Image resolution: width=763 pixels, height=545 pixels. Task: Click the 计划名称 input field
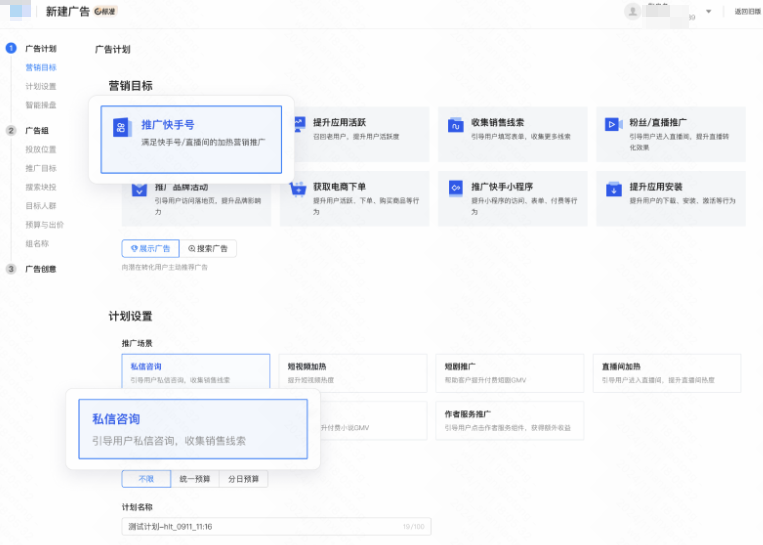(x=276, y=527)
